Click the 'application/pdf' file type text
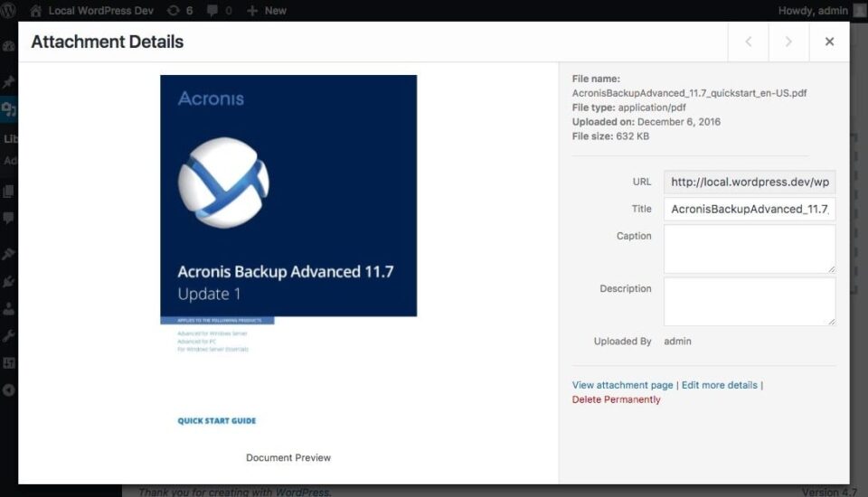This screenshot has height=497, width=868. (x=652, y=108)
